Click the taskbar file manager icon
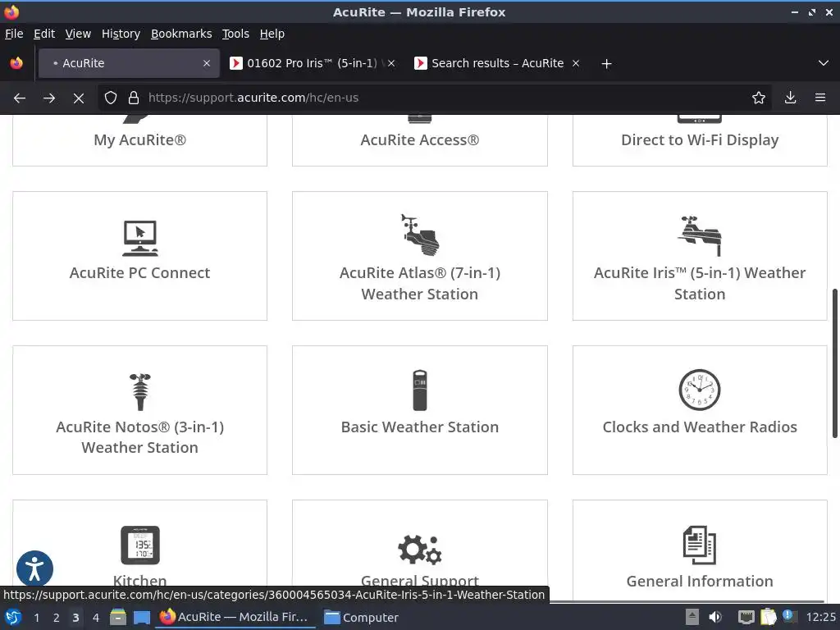840x630 pixels. (x=118, y=617)
